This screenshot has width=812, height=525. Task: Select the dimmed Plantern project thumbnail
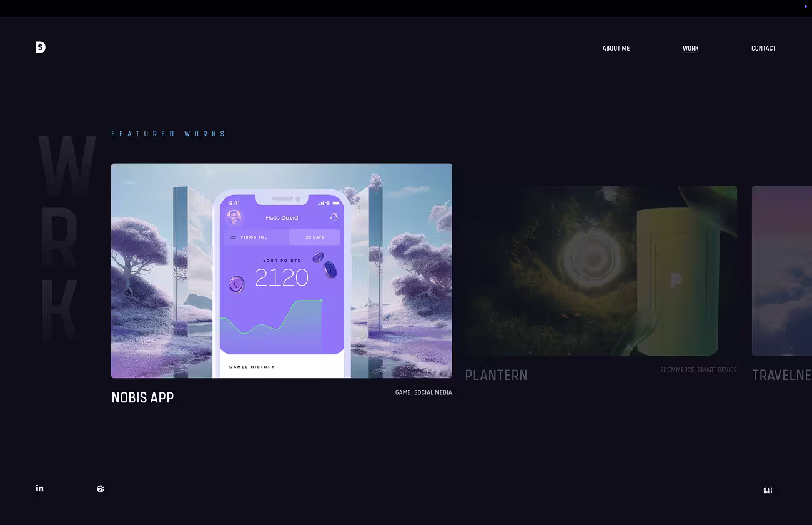[601, 271]
